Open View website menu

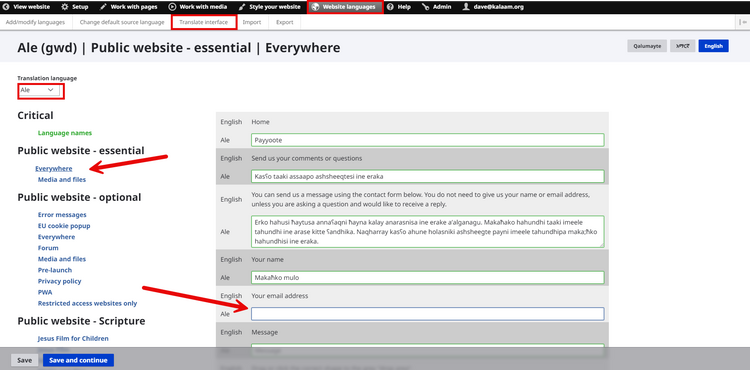pos(27,7)
